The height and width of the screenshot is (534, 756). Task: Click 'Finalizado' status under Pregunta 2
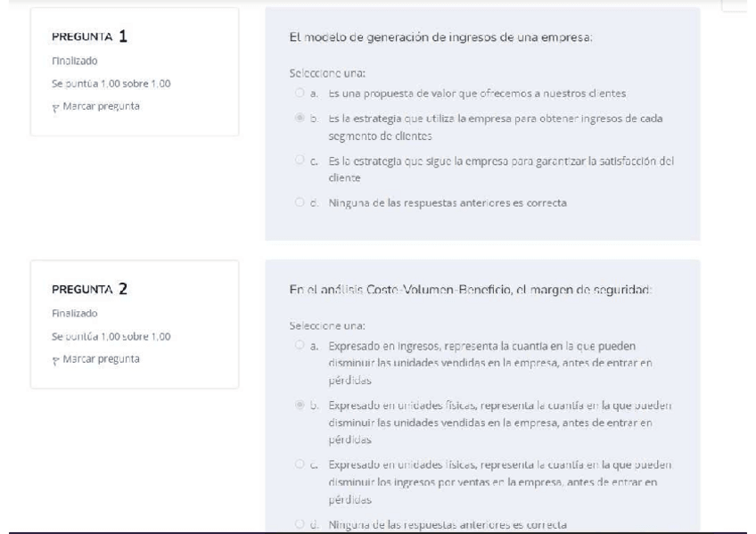pyautogui.click(x=75, y=313)
